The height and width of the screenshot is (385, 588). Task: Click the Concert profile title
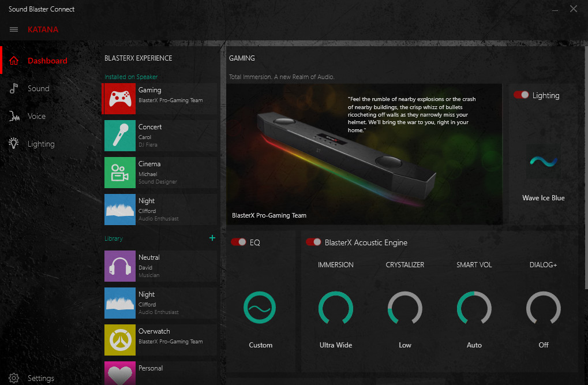click(x=150, y=127)
